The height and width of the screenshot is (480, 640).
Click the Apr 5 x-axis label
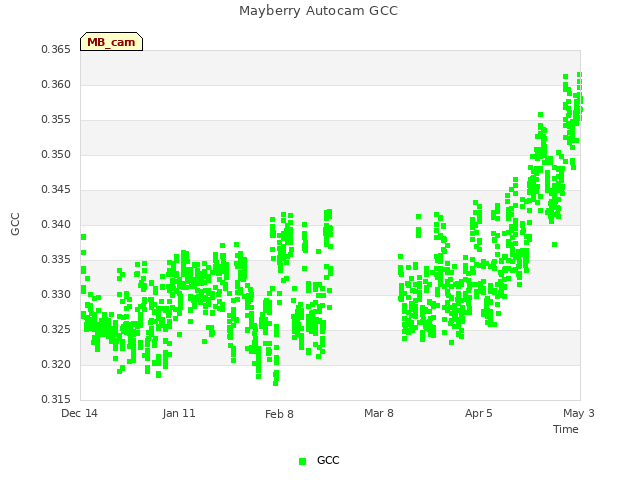(478, 413)
